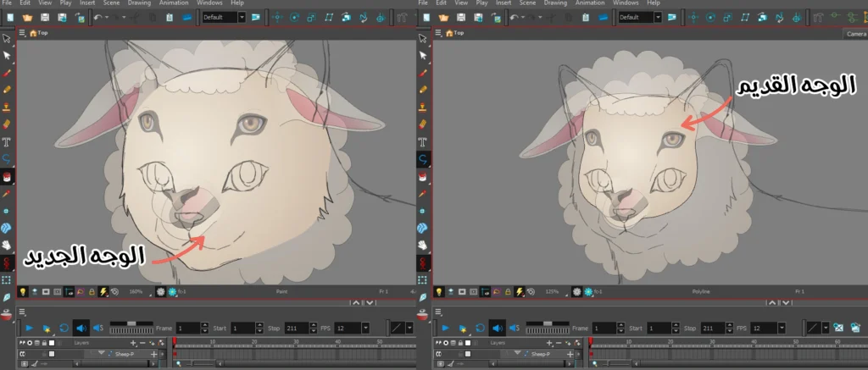The height and width of the screenshot is (370, 868).
Task: Play scene in left window playback bar
Action: (30, 328)
